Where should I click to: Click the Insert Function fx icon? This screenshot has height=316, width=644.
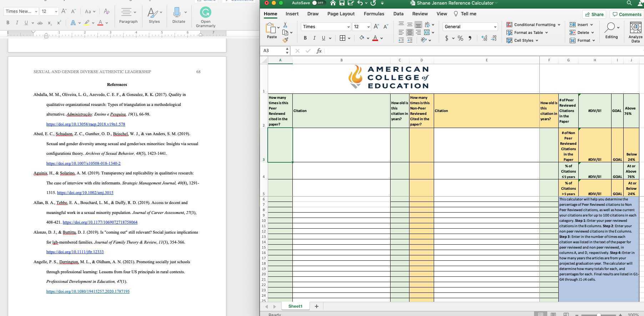319,51
